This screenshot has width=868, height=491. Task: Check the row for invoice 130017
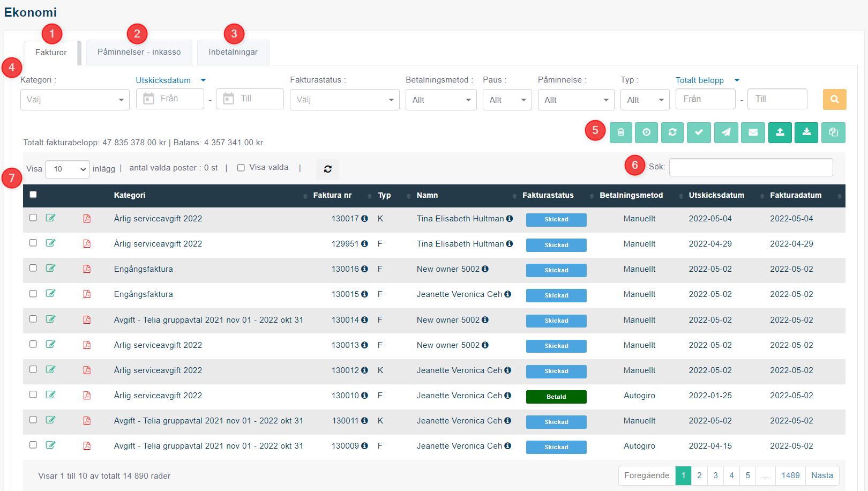[33, 218]
